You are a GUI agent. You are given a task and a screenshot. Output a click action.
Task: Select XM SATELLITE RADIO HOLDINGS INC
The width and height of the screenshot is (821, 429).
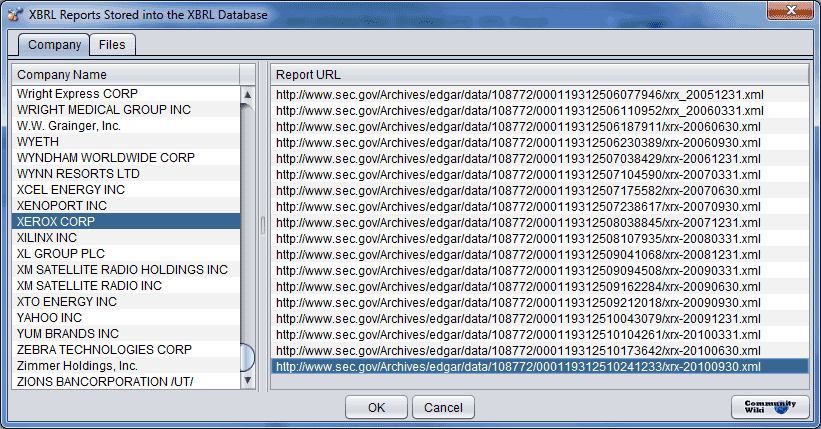pyautogui.click(x=126, y=269)
